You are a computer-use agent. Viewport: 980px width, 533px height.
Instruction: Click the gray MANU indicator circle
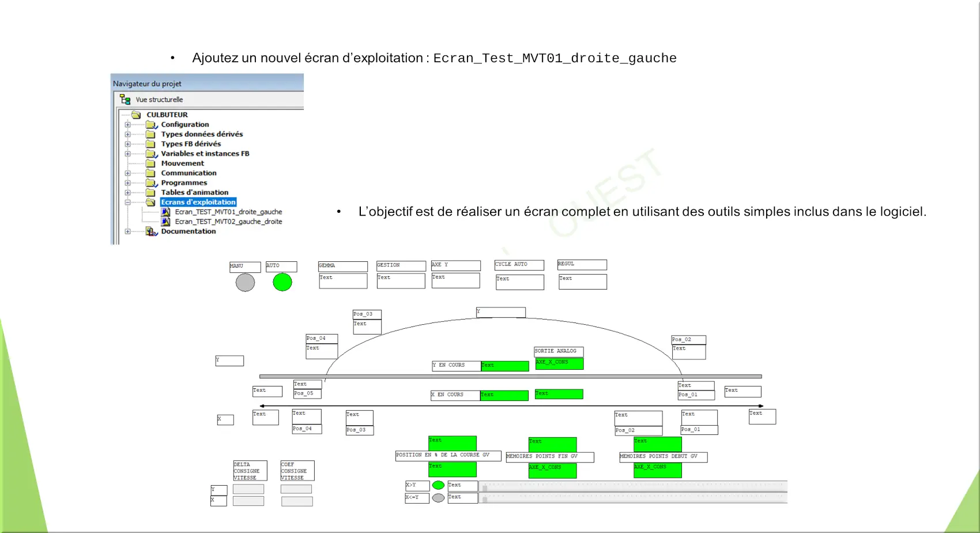point(245,283)
